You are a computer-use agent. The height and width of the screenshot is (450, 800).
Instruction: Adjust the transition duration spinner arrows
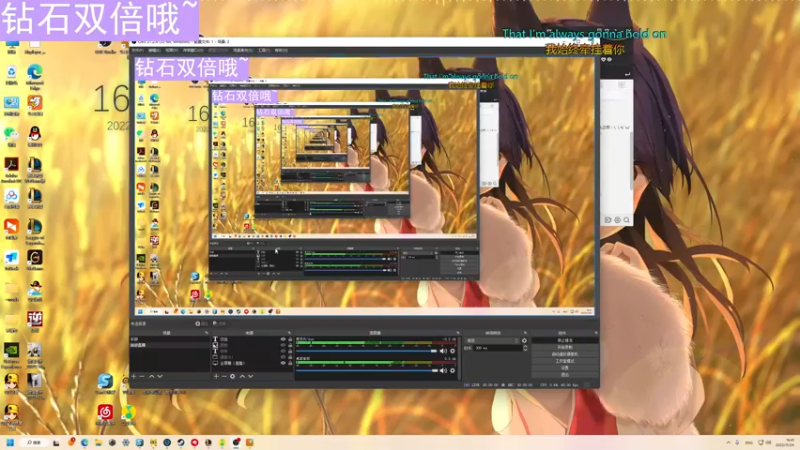click(x=526, y=348)
